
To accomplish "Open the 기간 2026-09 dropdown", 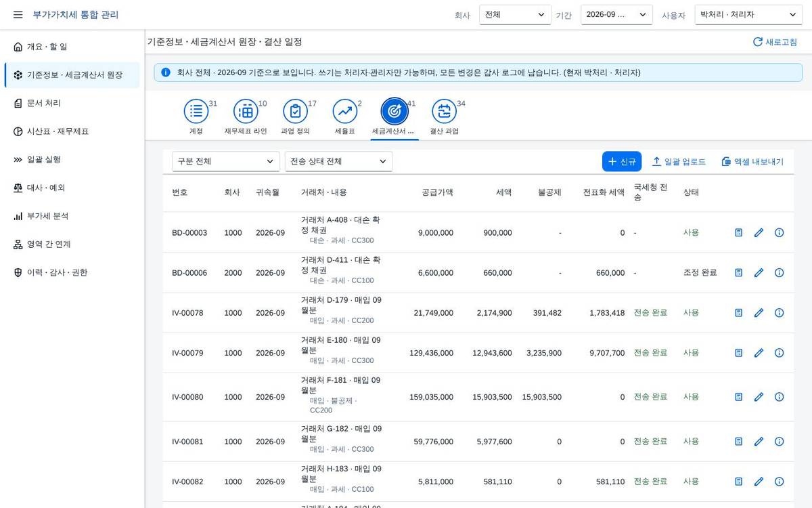I will 616,14.
